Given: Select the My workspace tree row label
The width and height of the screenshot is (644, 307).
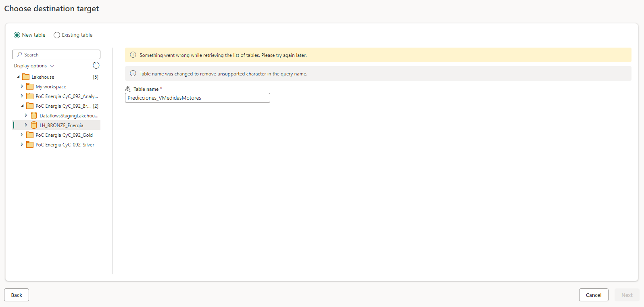Looking at the screenshot, I should [51, 87].
